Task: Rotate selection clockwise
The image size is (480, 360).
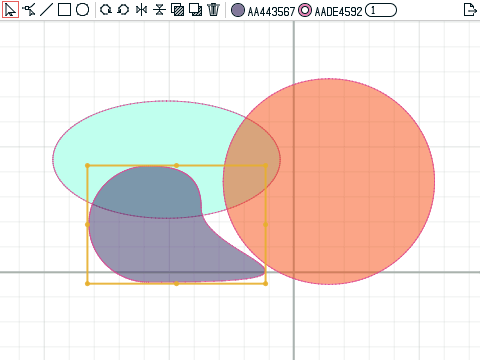Action: coord(106,10)
